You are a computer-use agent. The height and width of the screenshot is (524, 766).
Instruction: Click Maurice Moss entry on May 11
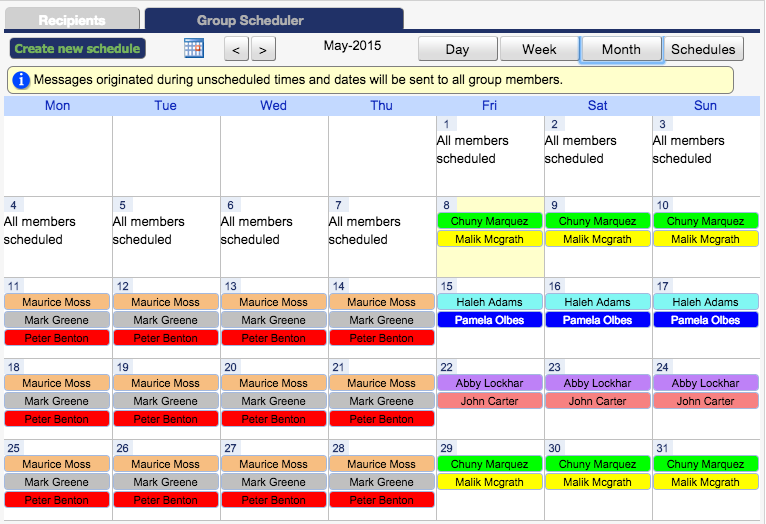pyautogui.click(x=57, y=302)
